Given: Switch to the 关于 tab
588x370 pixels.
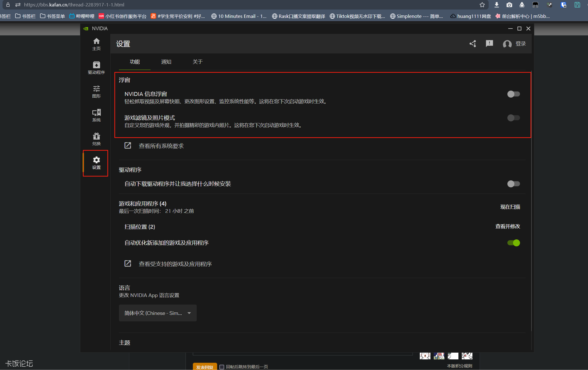Looking at the screenshot, I should pyautogui.click(x=198, y=62).
